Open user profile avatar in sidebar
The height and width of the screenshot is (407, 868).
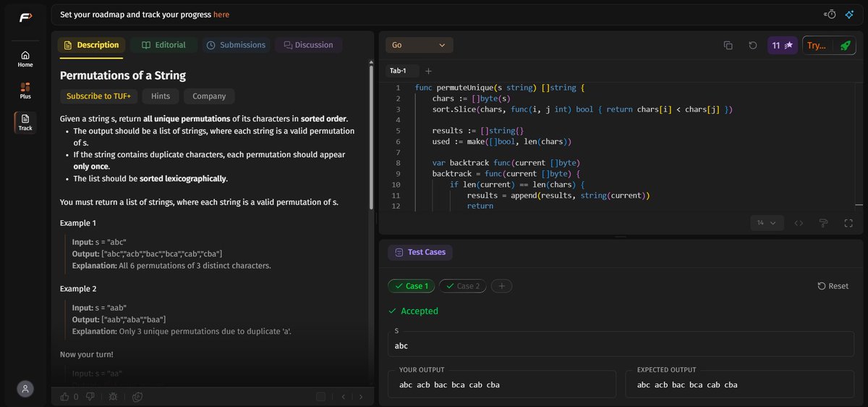[x=25, y=389]
